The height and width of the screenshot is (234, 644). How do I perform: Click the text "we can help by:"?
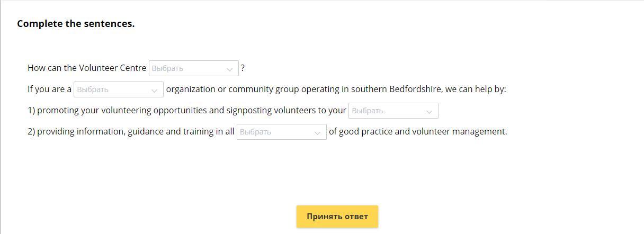coord(476,89)
